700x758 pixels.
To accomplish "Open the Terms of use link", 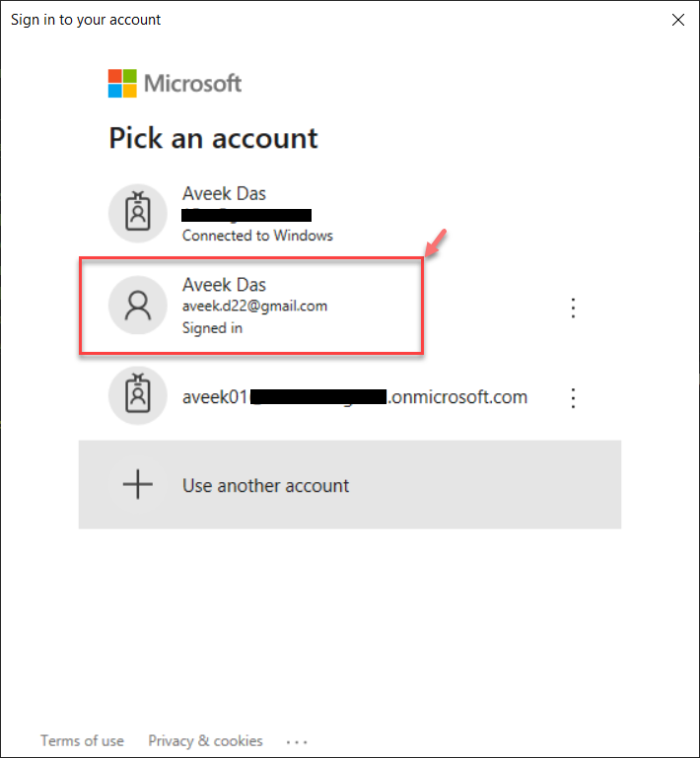I will click(x=82, y=741).
